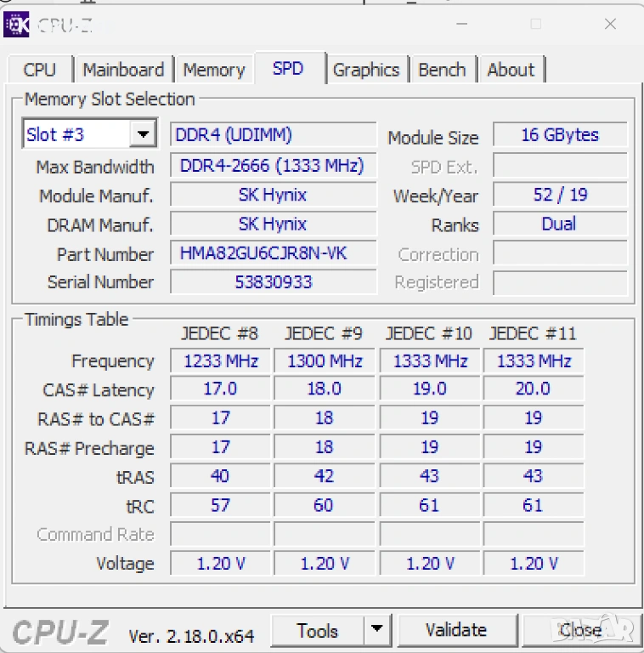
Task: Switch to the Mainboard tab
Action: (x=123, y=70)
